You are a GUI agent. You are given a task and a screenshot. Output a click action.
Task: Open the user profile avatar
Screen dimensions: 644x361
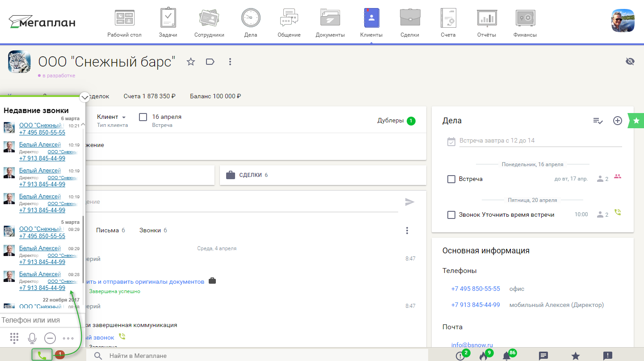[x=623, y=21]
